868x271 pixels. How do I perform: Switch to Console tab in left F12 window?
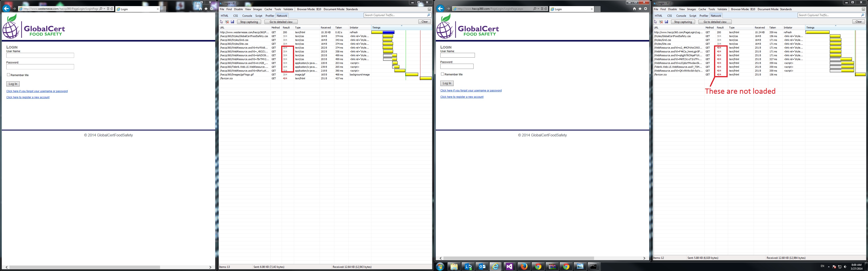(x=247, y=16)
